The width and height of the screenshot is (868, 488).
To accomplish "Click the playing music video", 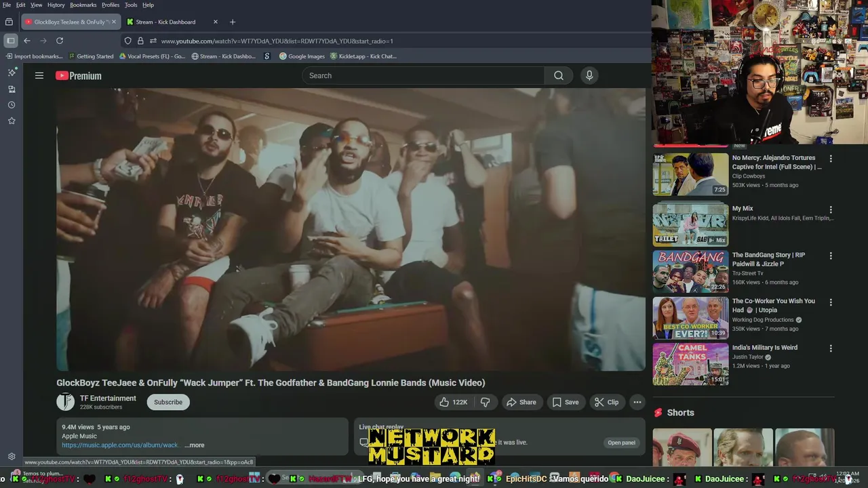I will tap(351, 229).
